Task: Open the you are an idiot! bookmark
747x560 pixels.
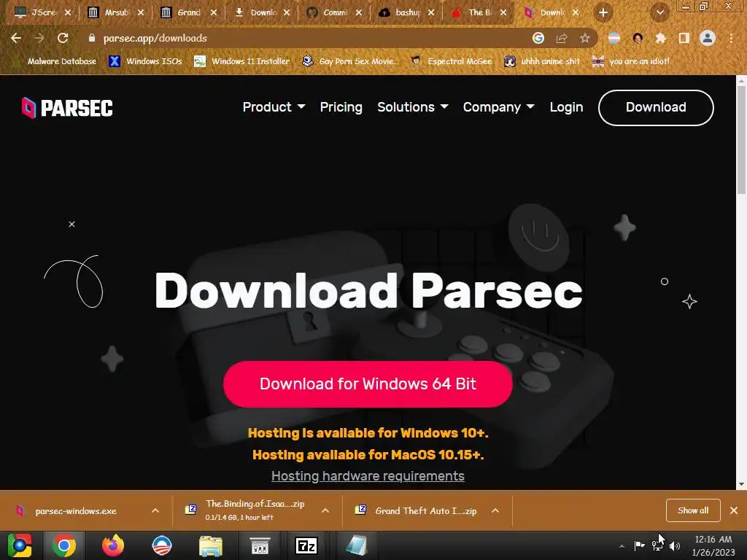Action: click(630, 61)
